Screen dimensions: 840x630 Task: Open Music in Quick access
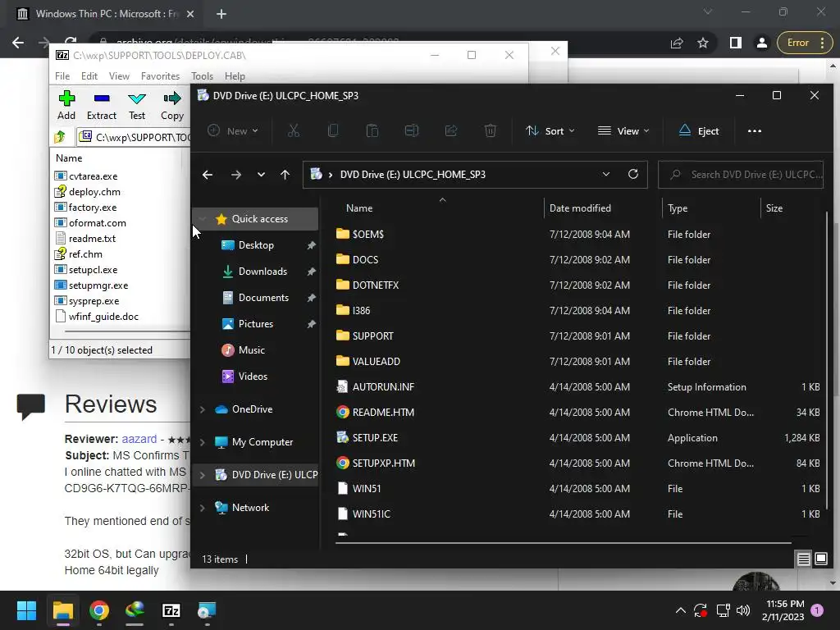tap(251, 349)
